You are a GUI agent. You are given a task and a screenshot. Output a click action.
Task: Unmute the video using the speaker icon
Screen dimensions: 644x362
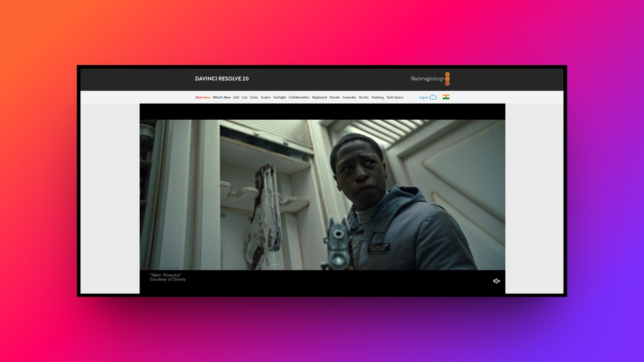click(x=497, y=281)
